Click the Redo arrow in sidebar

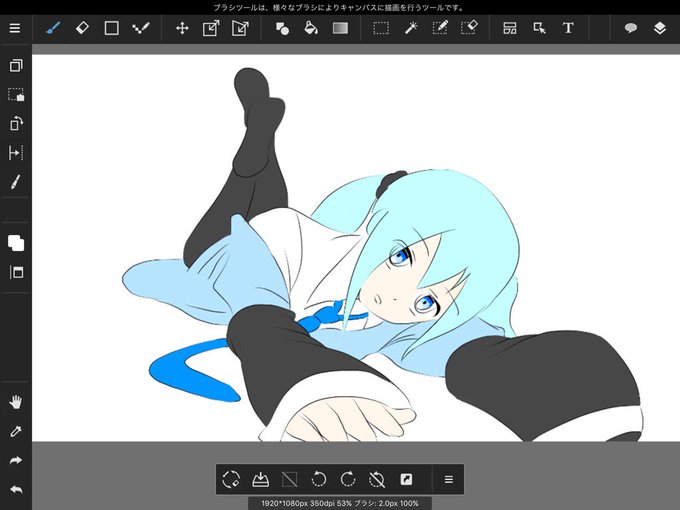coord(16,460)
